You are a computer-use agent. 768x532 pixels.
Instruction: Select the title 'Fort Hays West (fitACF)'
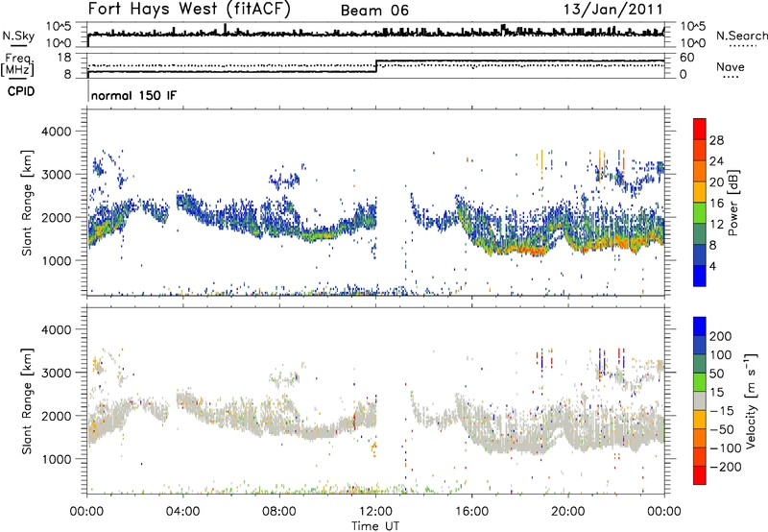189,9
